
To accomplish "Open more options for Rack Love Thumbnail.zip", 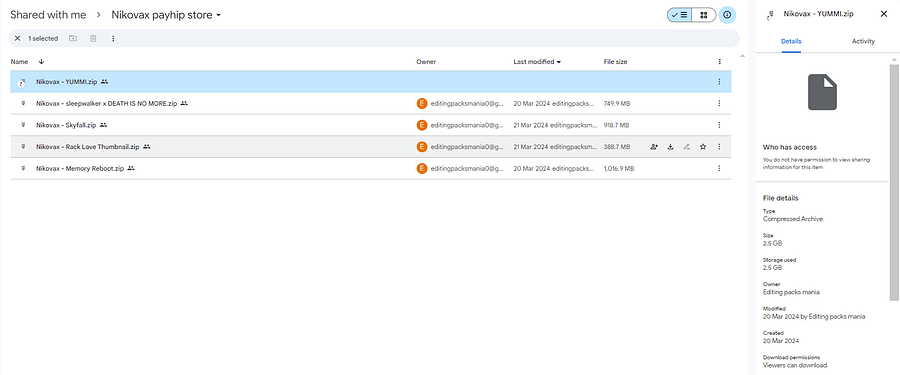I will tap(719, 147).
